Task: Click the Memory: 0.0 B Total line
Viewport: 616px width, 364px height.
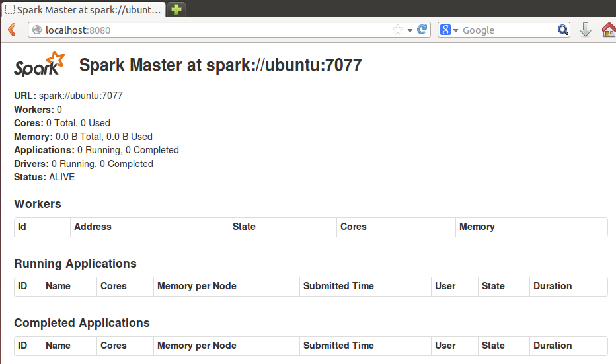Action: tap(83, 137)
